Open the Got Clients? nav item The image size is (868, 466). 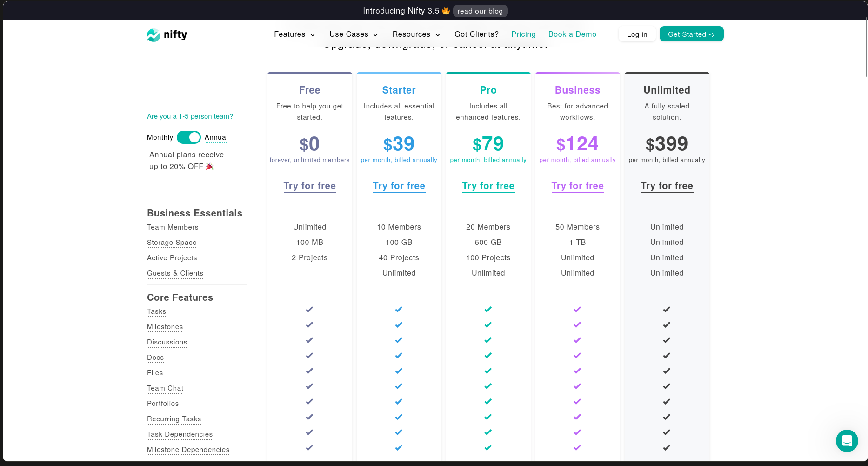pyautogui.click(x=476, y=34)
